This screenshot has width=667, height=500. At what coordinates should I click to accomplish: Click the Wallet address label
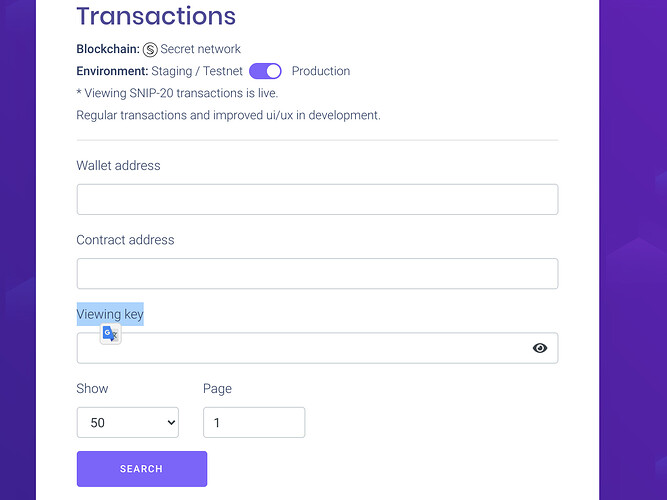[x=118, y=165]
